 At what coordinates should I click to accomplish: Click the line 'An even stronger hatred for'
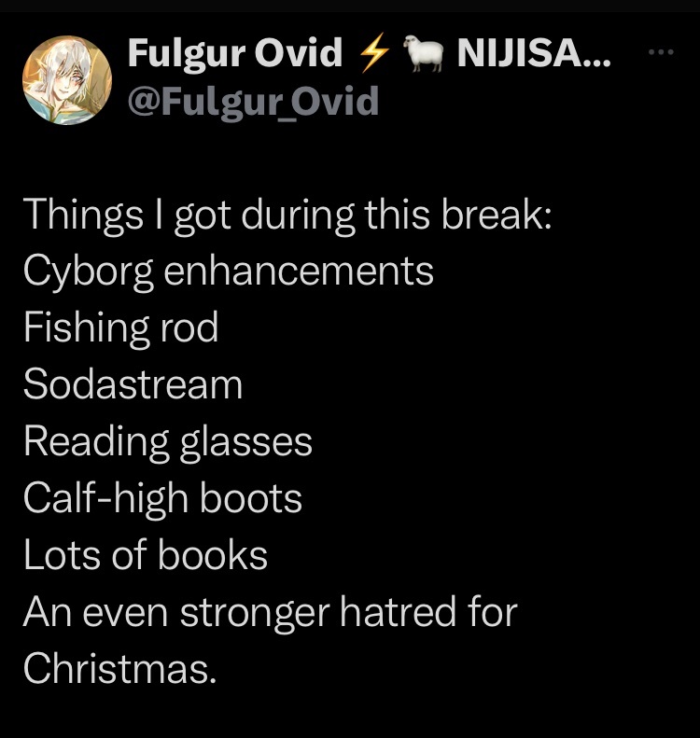(x=271, y=613)
